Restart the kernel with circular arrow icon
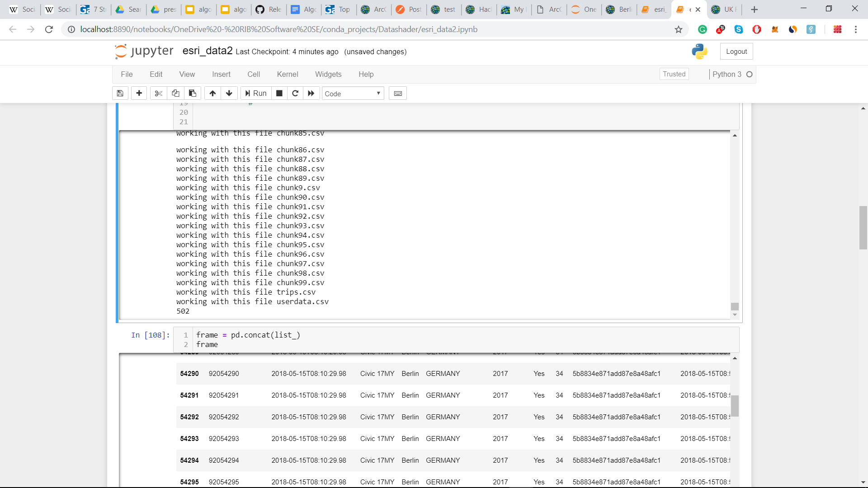The height and width of the screenshot is (488, 868). 295,94
